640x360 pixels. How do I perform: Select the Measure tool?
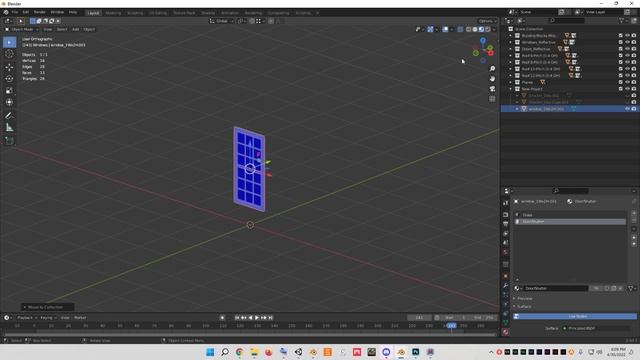tap(9, 128)
